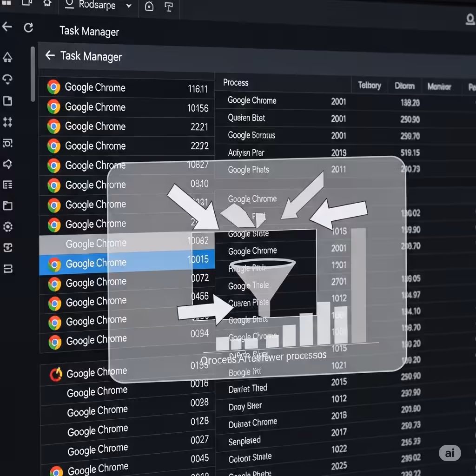476x476 pixels.
Task: Click the text tool icon in the top toolbar
Action: 168,7
